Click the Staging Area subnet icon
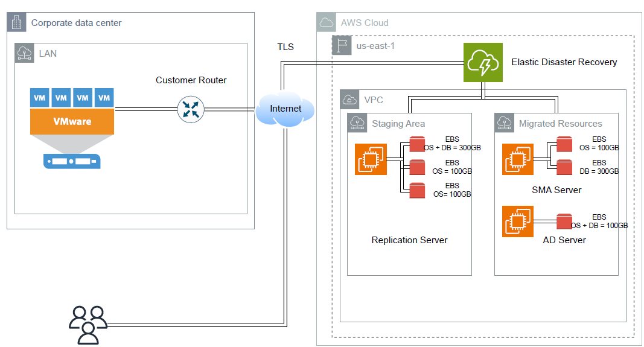644x347 pixels. pos(357,123)
